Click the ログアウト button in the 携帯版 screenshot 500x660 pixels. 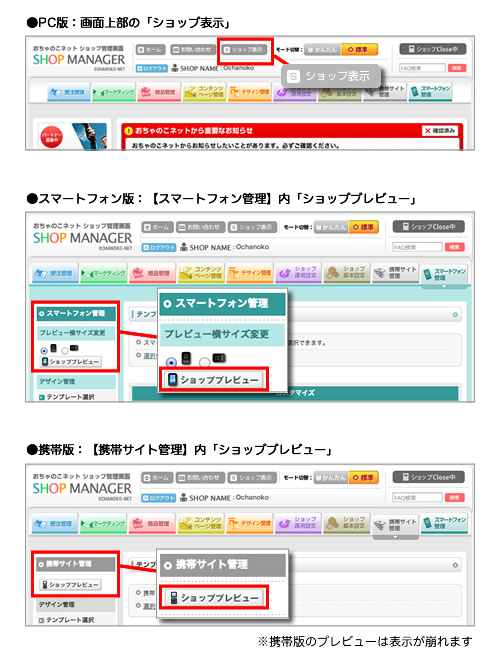tap(158, 498)
